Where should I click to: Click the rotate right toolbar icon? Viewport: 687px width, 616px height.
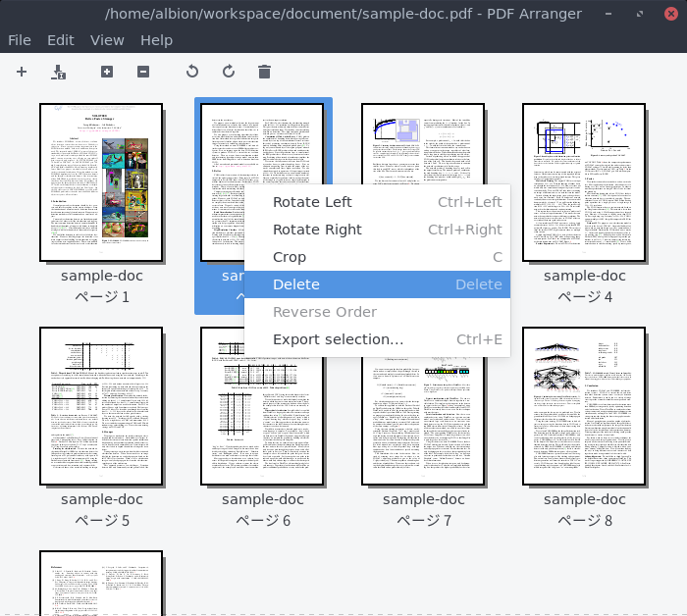pyautogui.click(x=229, y=72)
